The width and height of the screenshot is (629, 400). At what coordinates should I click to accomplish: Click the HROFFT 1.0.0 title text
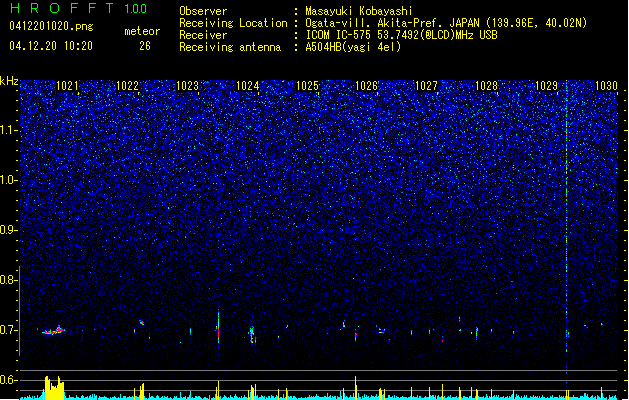pos(79,8)
